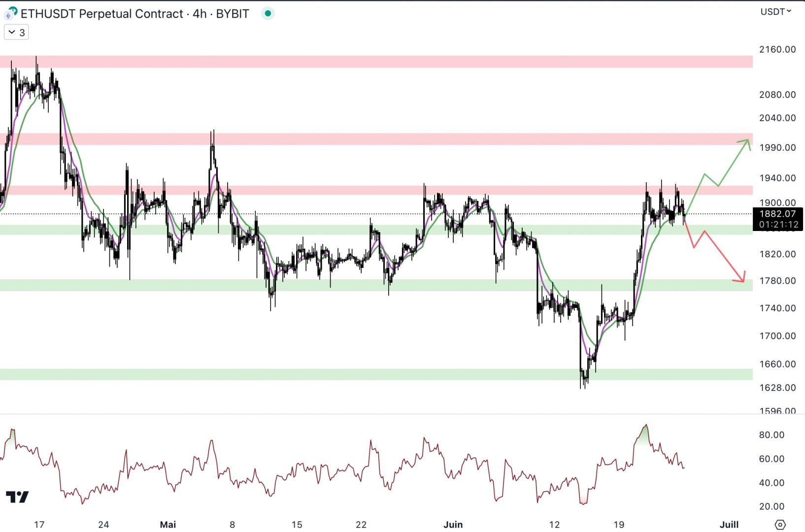Select the topmost red resistance zone
Screen dimensions: 805x532
pos(374,62)
